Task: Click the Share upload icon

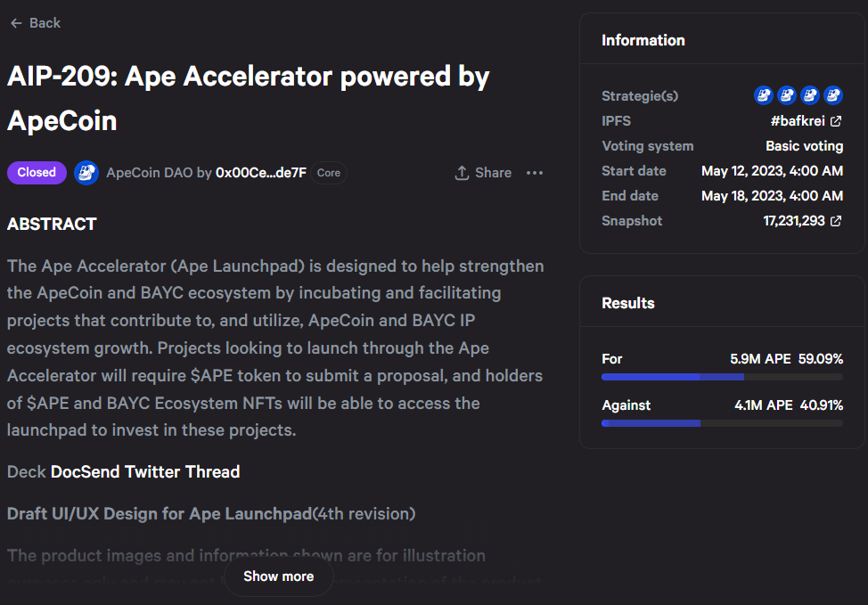Action: [462, 173]
